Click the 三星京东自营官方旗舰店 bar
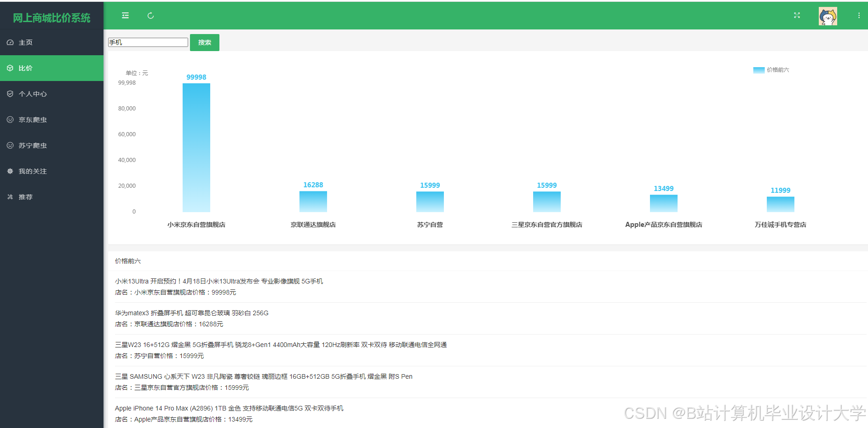The image size is (868, 428). pos(547,202)
